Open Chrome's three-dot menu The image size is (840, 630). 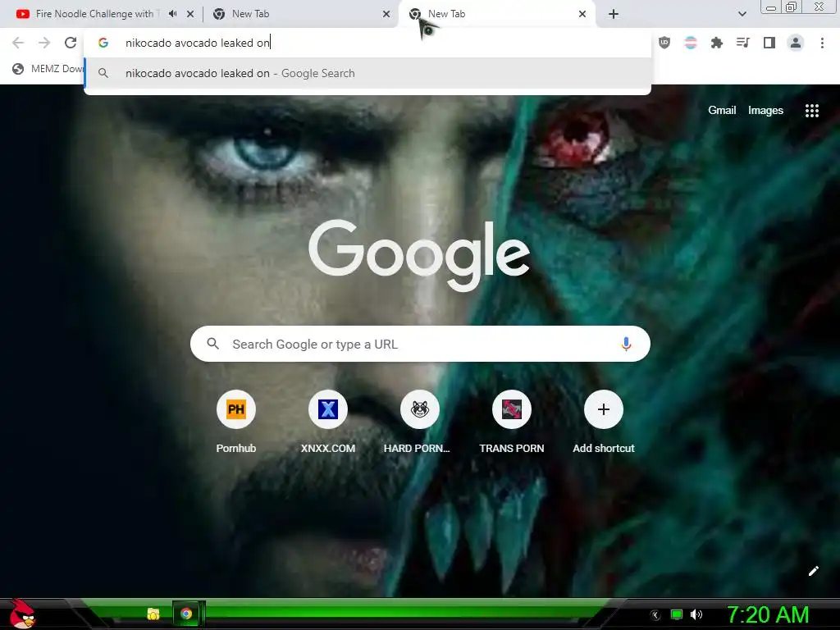[x=822, y=43]
